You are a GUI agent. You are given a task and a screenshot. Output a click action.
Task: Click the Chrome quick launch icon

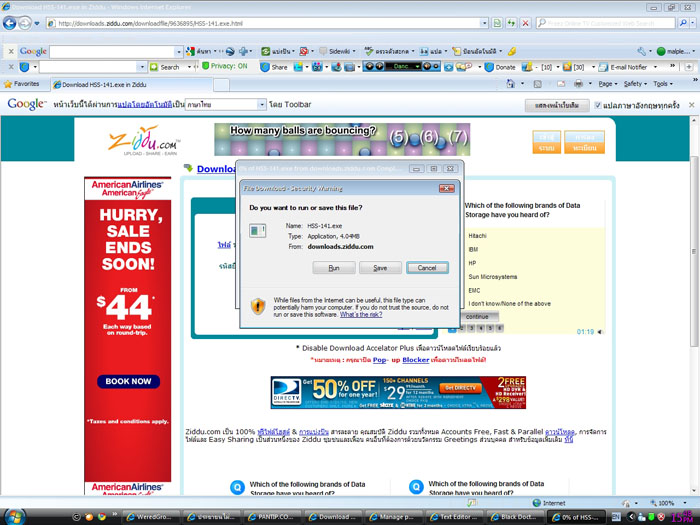pos(102,517)
